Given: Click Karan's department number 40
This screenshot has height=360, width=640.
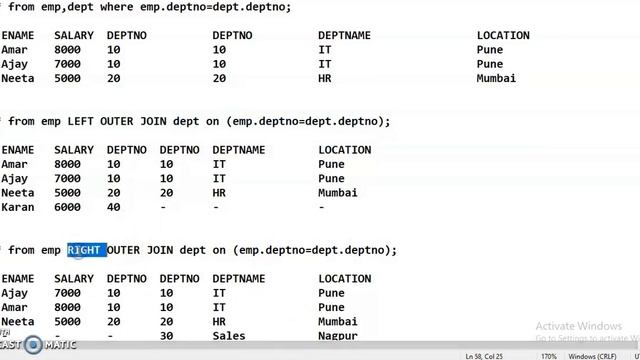Looking at the screenshot, I should [x=113, y=207].
